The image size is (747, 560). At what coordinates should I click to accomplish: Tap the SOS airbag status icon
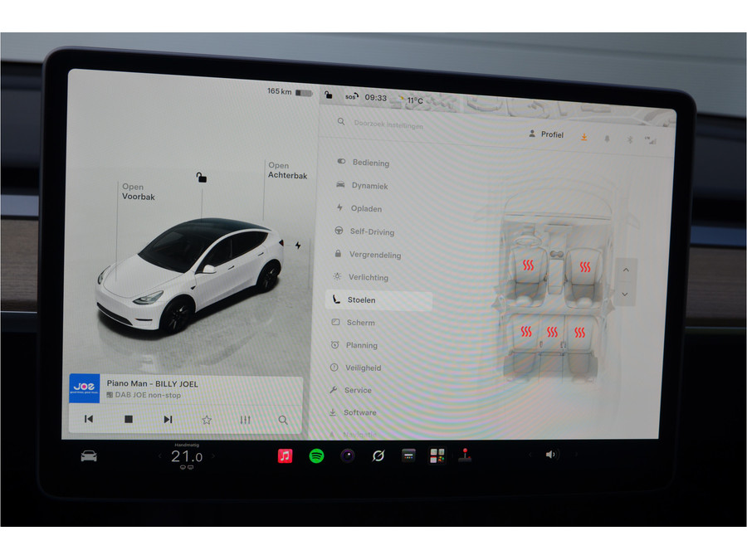pos(352,97)
